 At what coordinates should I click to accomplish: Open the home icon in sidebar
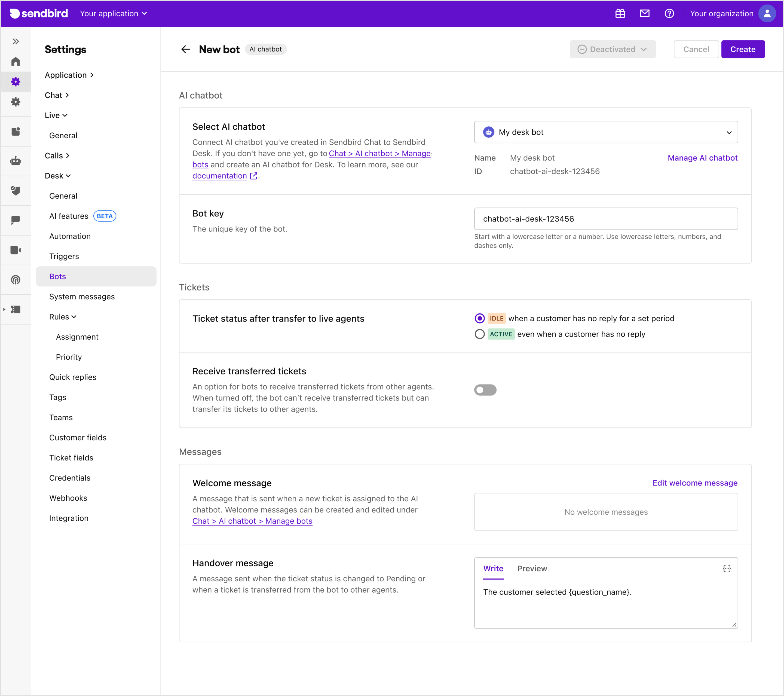[15, 61]
